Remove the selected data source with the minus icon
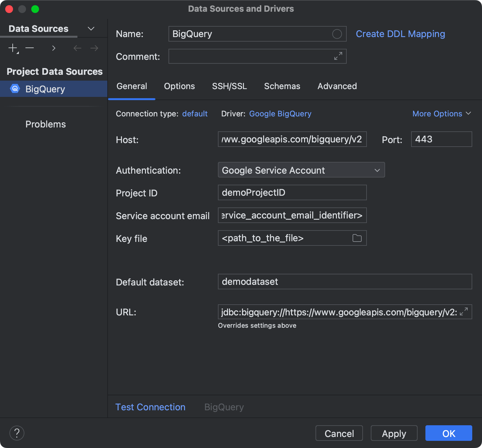Screen dimensions: 482x448 click(30, 48)
